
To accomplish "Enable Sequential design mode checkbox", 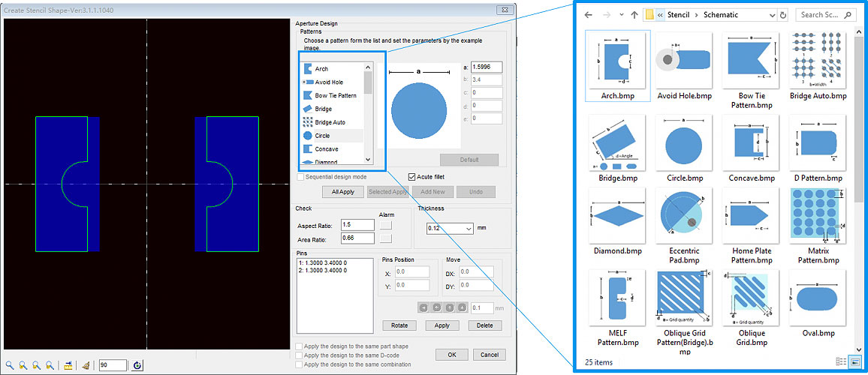I will (301, 177).
